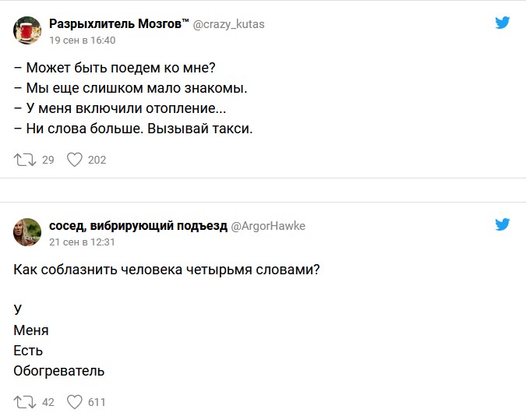The width and height of the screenshot is (526, 420).
Task: Open сосед, вибрирующий подъезд avatar
Action: pyautogui.click(x=27, y=232)
